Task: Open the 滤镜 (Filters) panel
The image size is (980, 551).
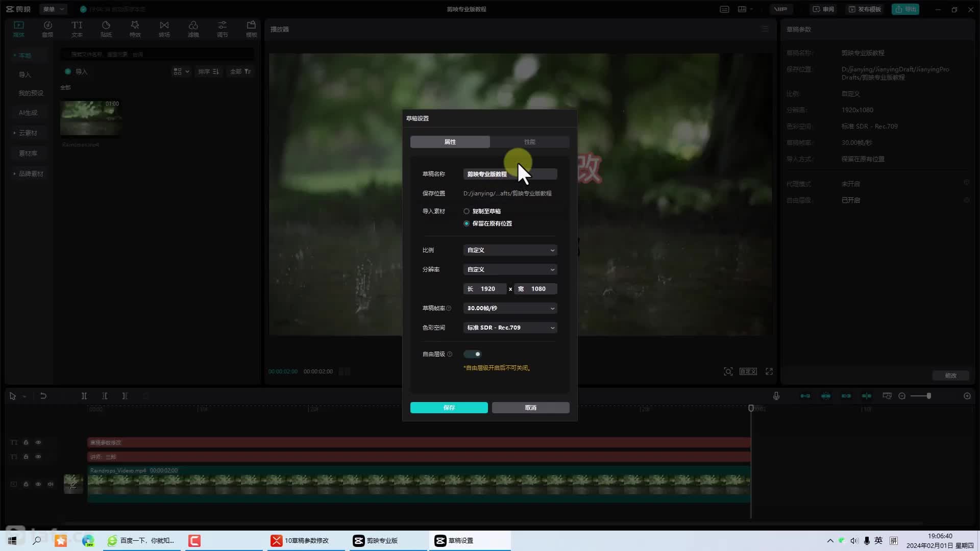Action: (193, 29)
